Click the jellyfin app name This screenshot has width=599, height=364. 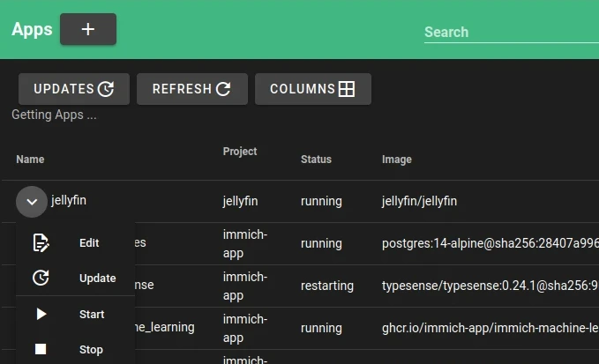(x=69, y=201)
